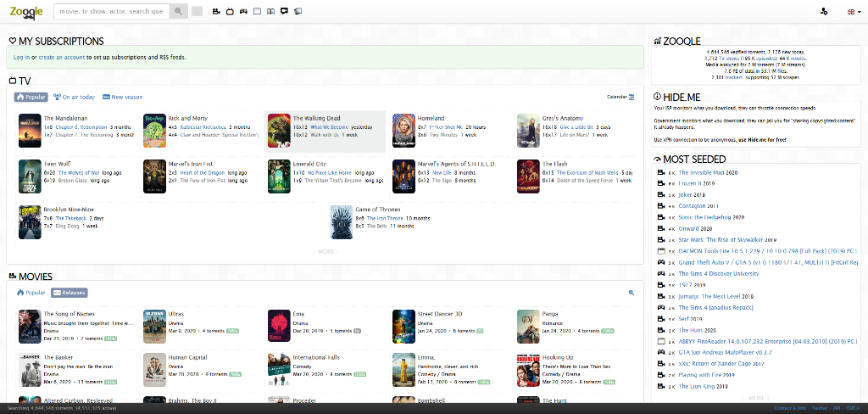Viewport: 868px width, 414px height.
Task: Click camera icon beside Frozen II
Action: [x=660, y=183]
